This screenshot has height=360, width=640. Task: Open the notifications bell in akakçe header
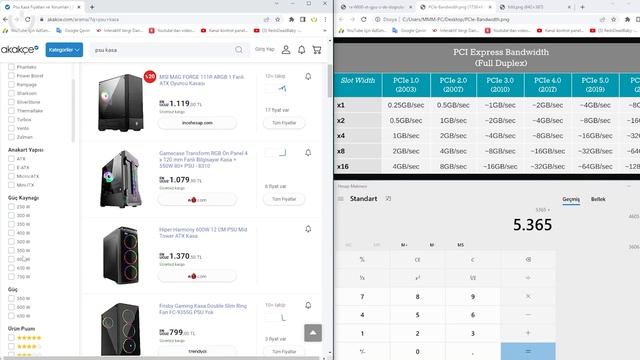[x=301, y=50]
